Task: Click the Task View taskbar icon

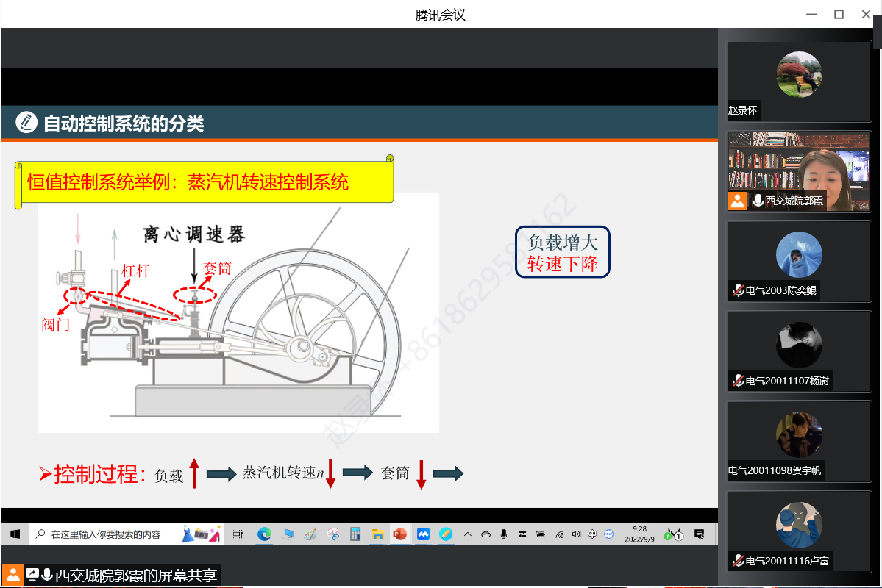Action: pos(238,534)
